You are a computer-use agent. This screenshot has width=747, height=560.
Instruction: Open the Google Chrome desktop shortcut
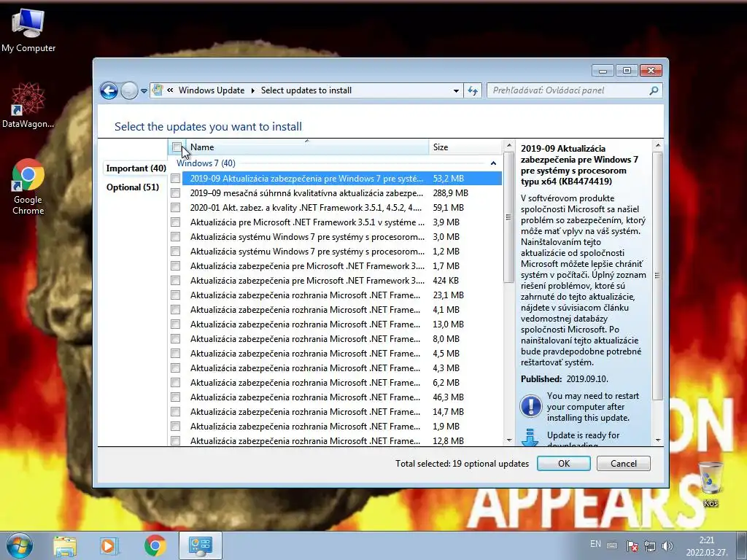(28, 187)
